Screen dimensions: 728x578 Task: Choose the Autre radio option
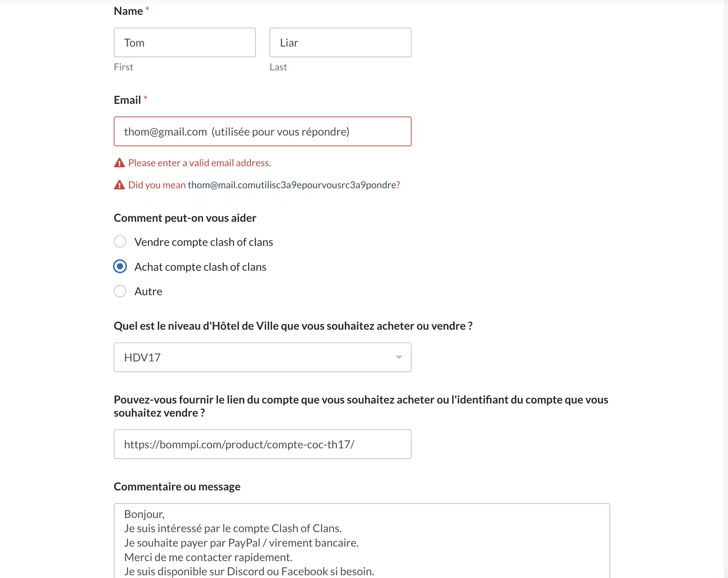(120, 291)
